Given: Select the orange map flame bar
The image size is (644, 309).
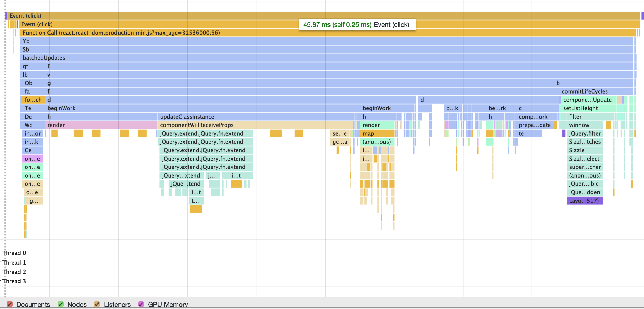Looking at the screenshot, I should coord(377,133).
